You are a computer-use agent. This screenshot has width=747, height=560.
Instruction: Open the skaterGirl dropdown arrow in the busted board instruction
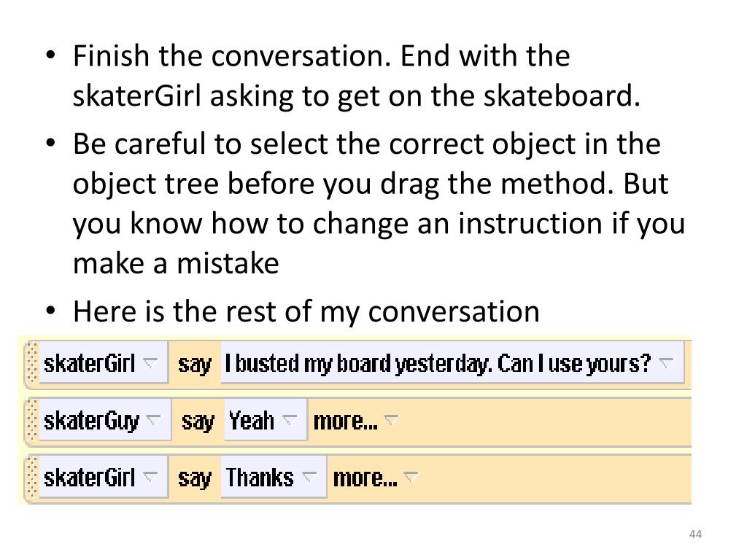(150, 363)
